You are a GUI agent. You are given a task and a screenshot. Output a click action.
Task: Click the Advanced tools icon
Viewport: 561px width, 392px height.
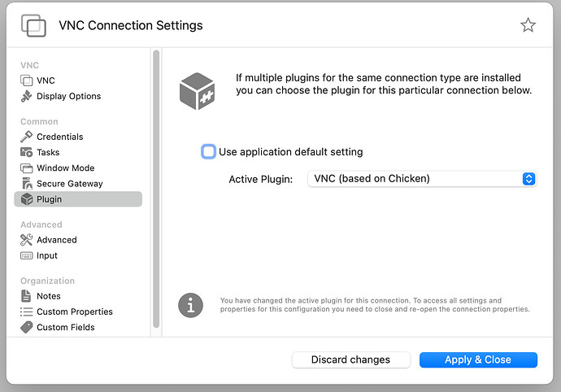click(26, 240)
